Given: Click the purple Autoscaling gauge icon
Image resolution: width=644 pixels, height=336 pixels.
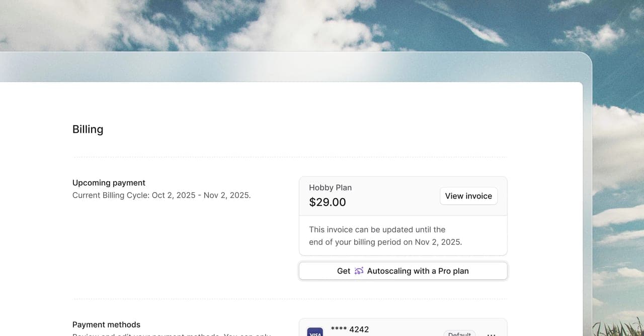Looking at the screenshot, I should pyautogui.click(x=359, y=271).
